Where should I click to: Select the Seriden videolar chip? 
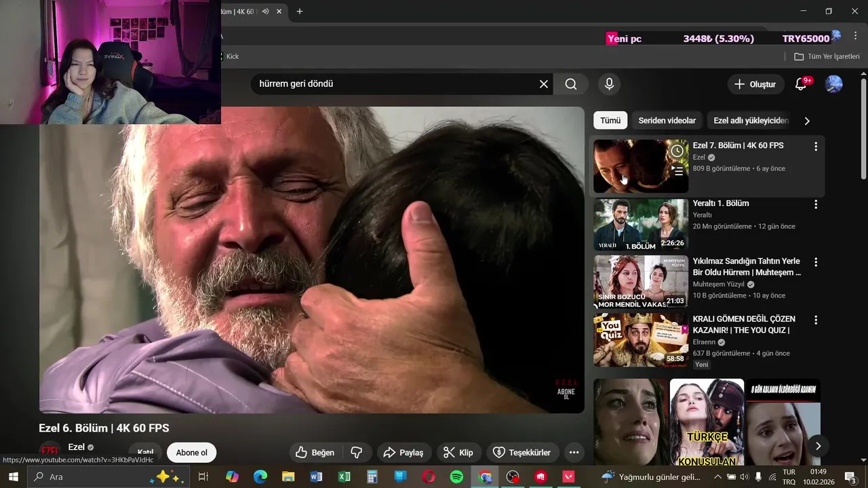(667, 121)
